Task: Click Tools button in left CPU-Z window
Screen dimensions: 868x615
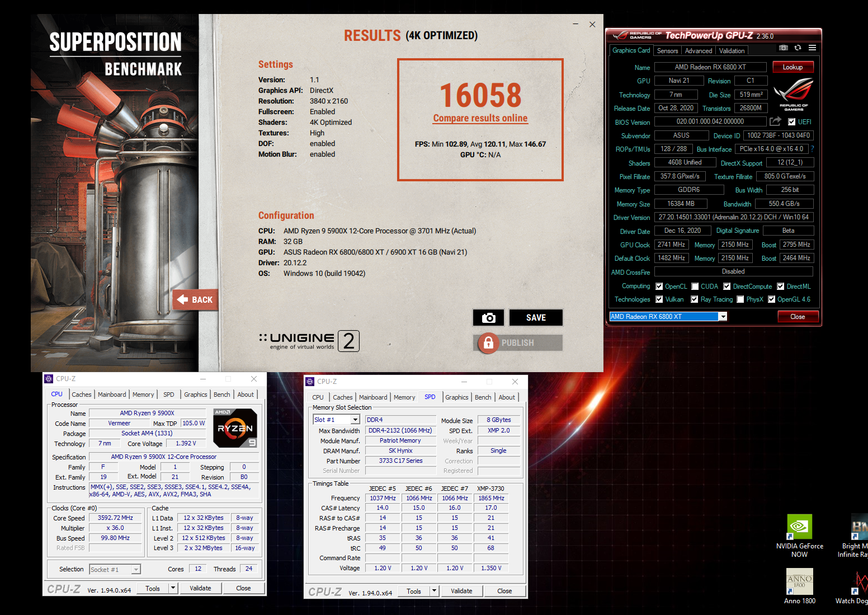Action: pos(152,588)
